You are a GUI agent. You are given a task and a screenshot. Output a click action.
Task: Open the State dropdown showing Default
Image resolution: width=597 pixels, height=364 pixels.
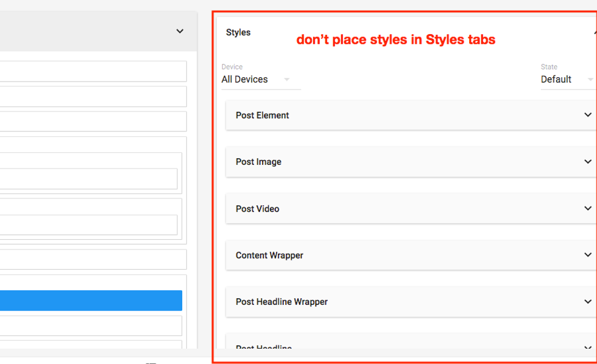[x=567, y=79]
